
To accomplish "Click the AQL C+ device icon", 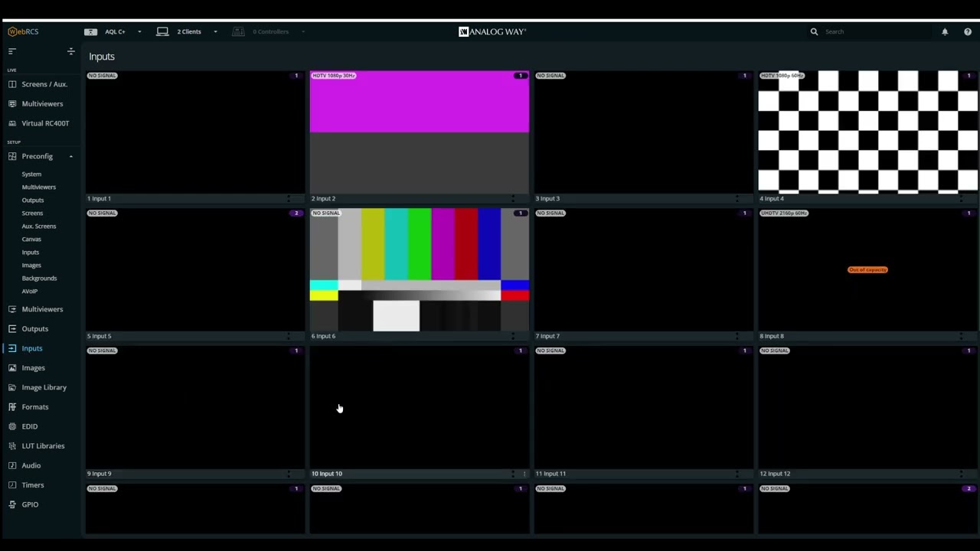I will (90, 31).
